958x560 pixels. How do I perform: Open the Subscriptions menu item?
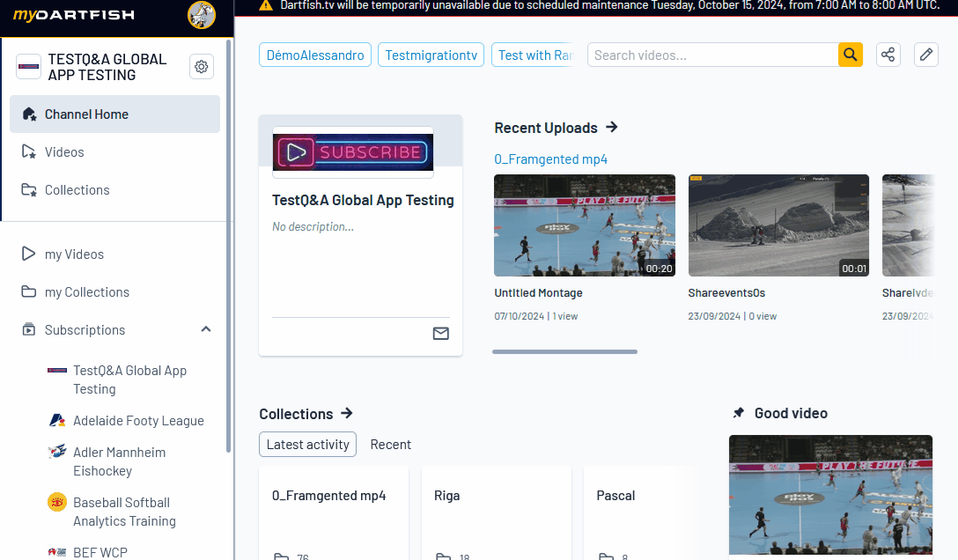(x=85, y=330)
